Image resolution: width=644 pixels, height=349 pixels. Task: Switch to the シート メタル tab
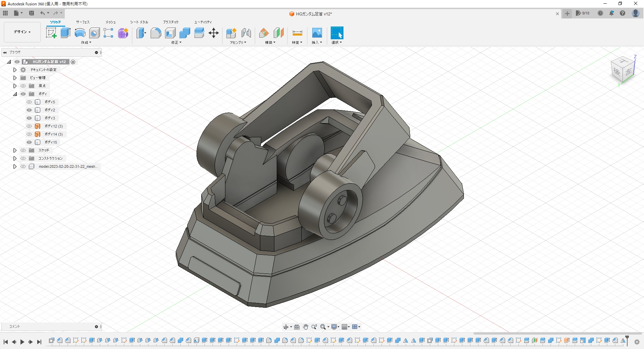[139, 22]
